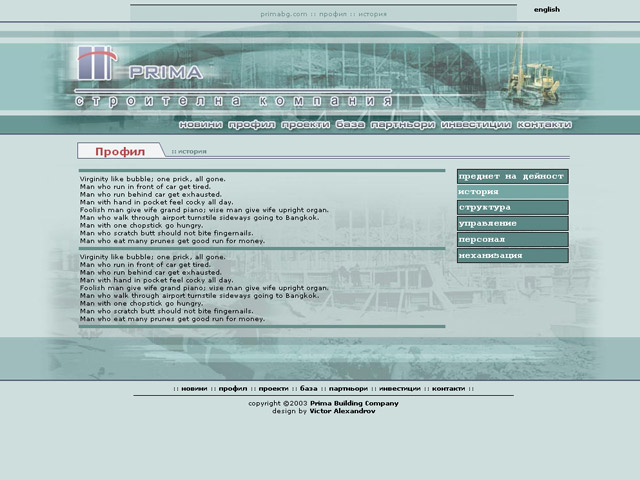
Task: Open новини in main banner menu
Action: click(200, 124)
